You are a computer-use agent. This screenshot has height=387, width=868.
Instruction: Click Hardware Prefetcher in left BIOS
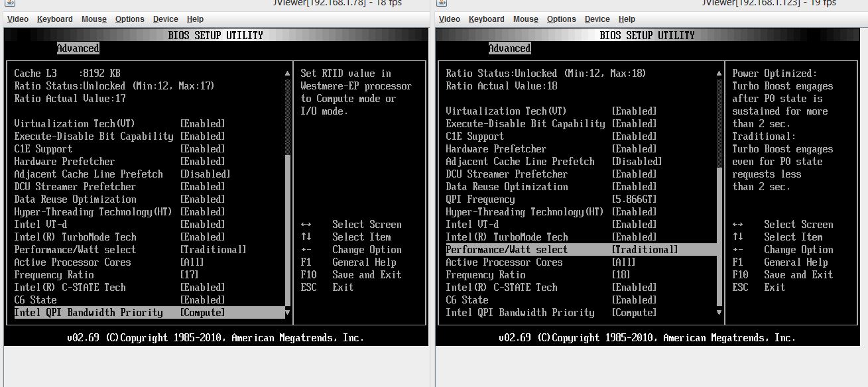pyautogui.click(x=64, y=162)
